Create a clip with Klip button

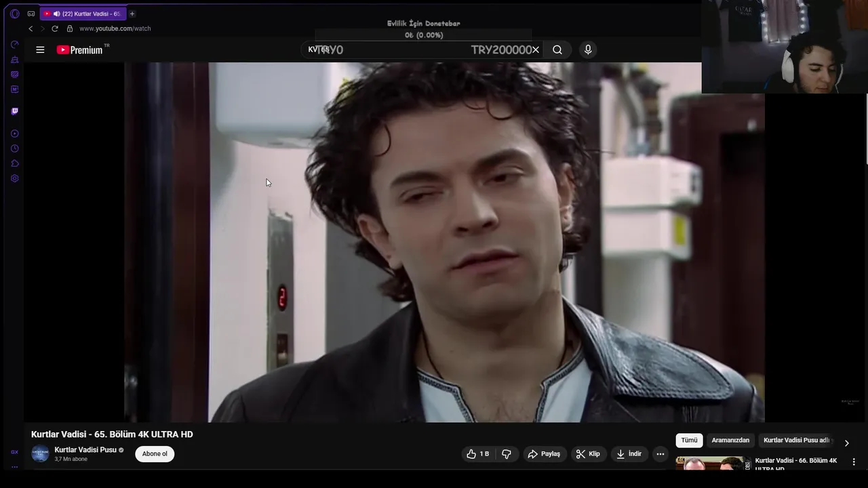click(588, 454)
